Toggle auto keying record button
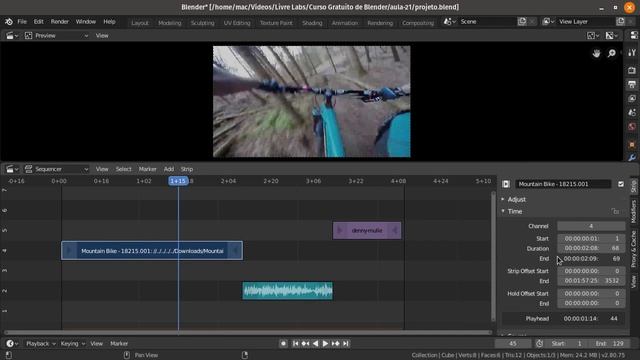The height and width of the screenshot is (360, 640). tap(283, 344)
